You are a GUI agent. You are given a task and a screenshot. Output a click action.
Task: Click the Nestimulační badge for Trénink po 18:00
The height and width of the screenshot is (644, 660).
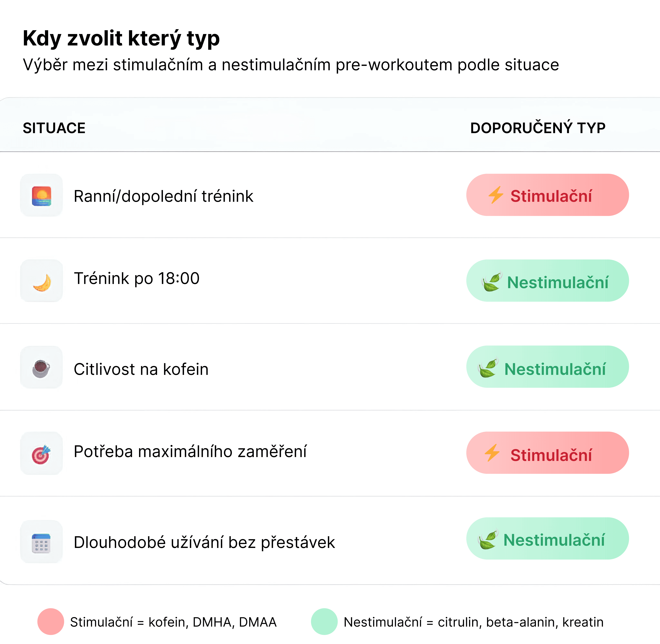point(547,281)
